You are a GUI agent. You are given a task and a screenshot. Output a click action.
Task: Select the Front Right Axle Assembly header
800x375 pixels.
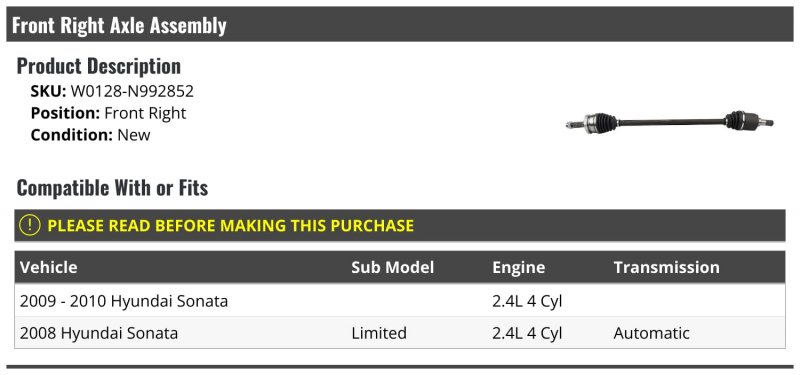399,24
